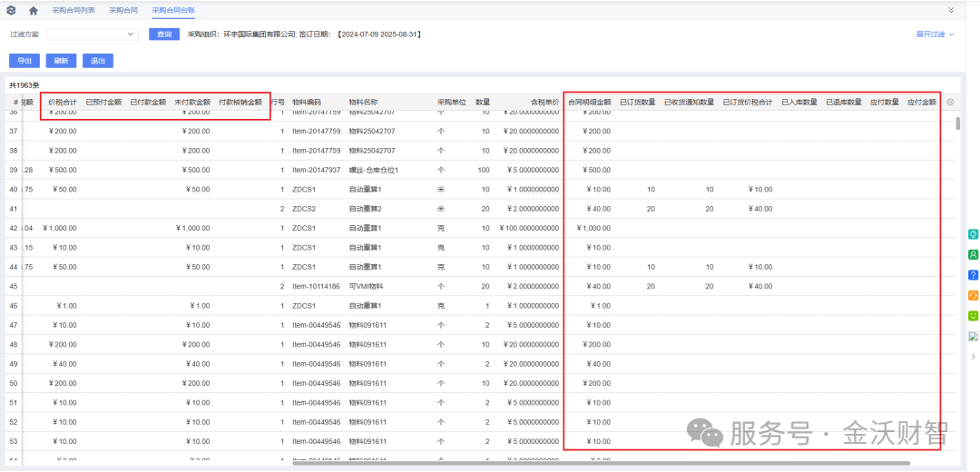
Task: Click the orange headset support icon
Action: pyautogui.click(x=973, y=295)
